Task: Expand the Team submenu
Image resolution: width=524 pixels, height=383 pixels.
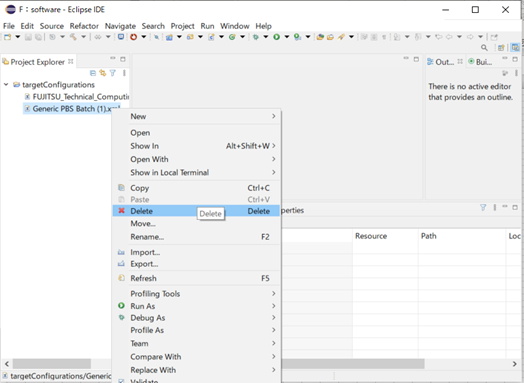Action: (196, 343)
